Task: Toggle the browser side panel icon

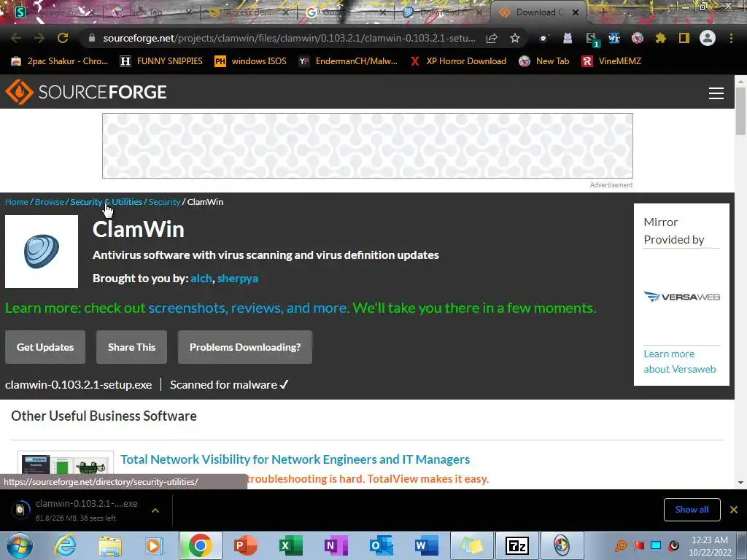Action: point(684,38)
